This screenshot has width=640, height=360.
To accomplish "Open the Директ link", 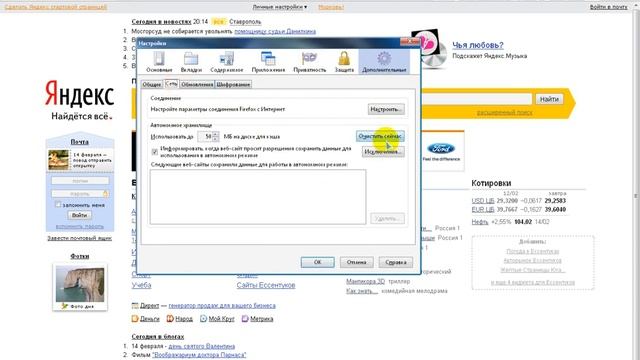I will (x=149, y=305).
